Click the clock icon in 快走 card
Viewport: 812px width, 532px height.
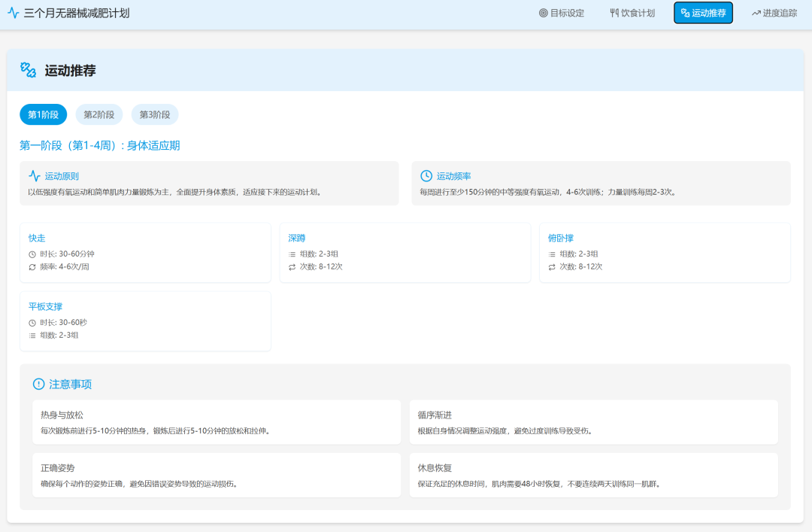point(32,254)
